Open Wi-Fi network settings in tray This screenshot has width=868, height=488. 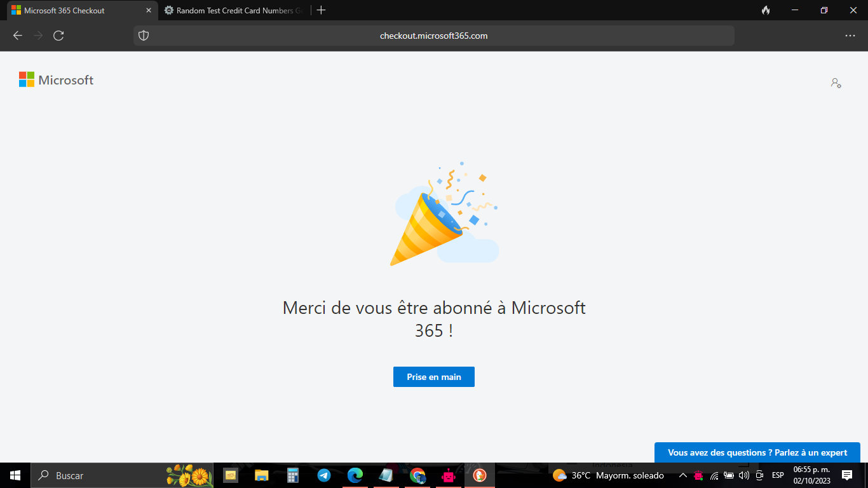click(x=714, y=475)
